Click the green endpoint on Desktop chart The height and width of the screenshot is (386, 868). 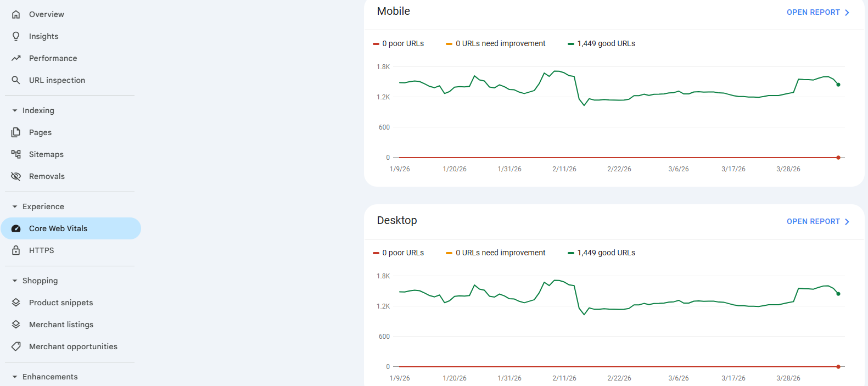click(838, 294)
